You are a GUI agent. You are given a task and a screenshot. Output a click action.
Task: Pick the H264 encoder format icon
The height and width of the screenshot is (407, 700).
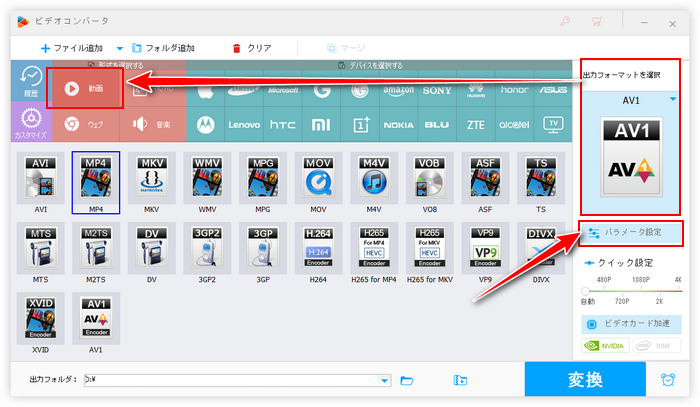[x=318, y=248]
